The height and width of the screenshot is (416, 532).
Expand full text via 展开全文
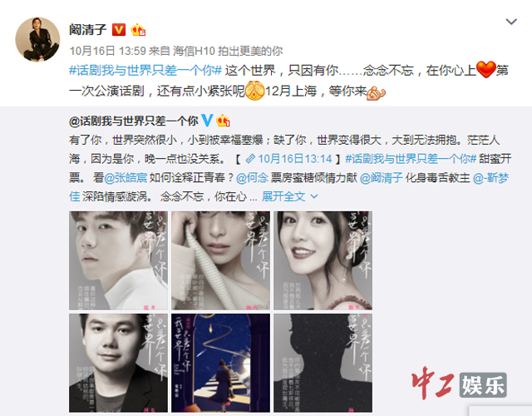[283, 196]
